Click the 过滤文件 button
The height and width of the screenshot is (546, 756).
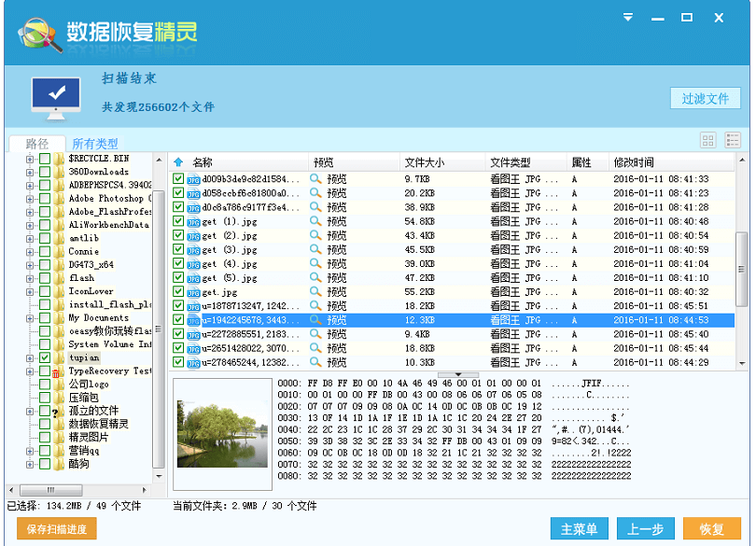click(x=705, y=99)
